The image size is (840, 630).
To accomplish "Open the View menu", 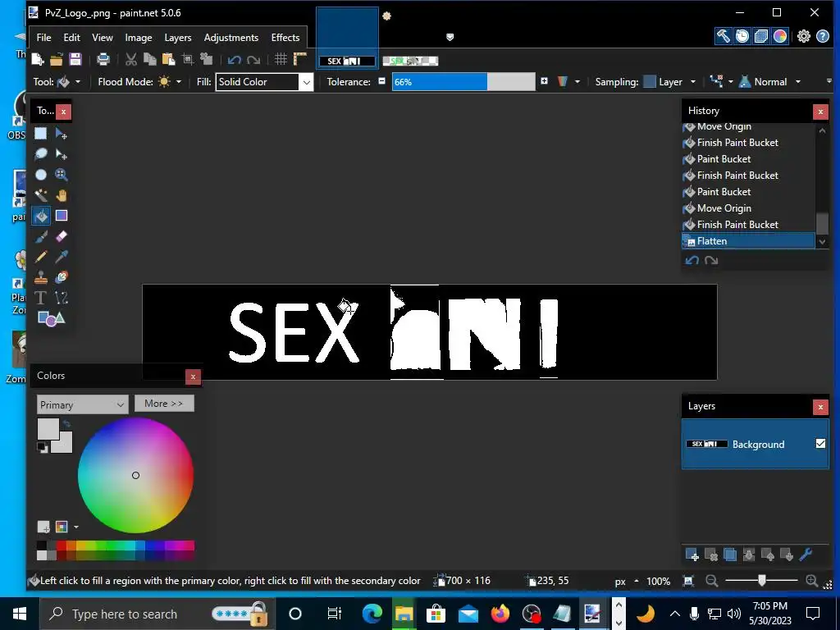I will [103, 38].
